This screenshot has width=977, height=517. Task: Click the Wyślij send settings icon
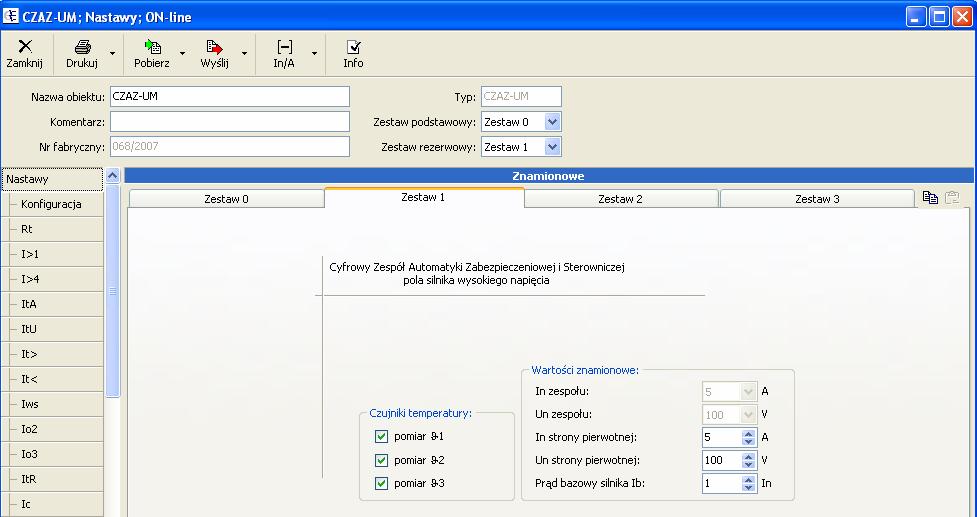tap(214, 47)
